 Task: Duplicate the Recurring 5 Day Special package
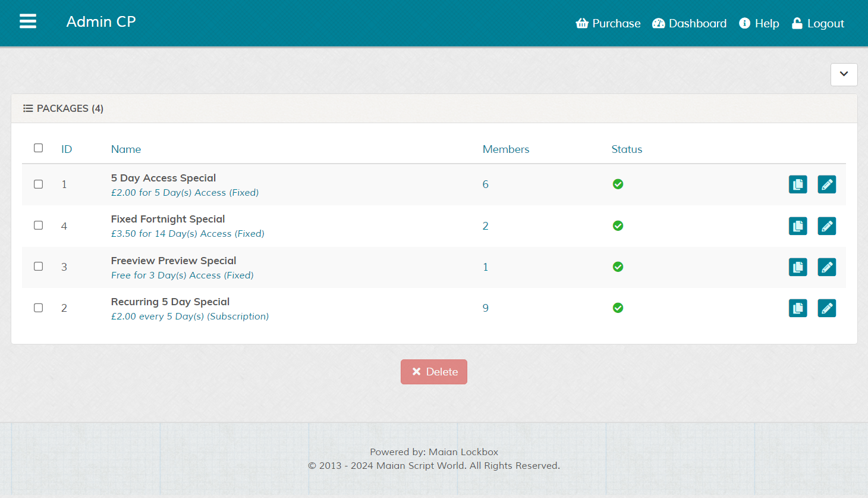pos(797,308)
